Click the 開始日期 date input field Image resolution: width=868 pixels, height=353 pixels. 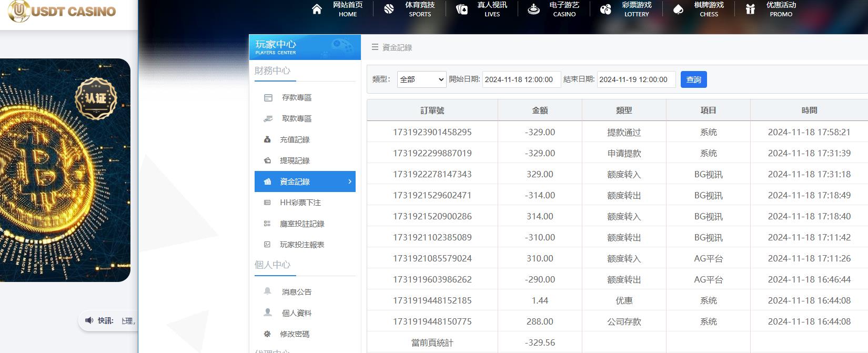[521, 79]
